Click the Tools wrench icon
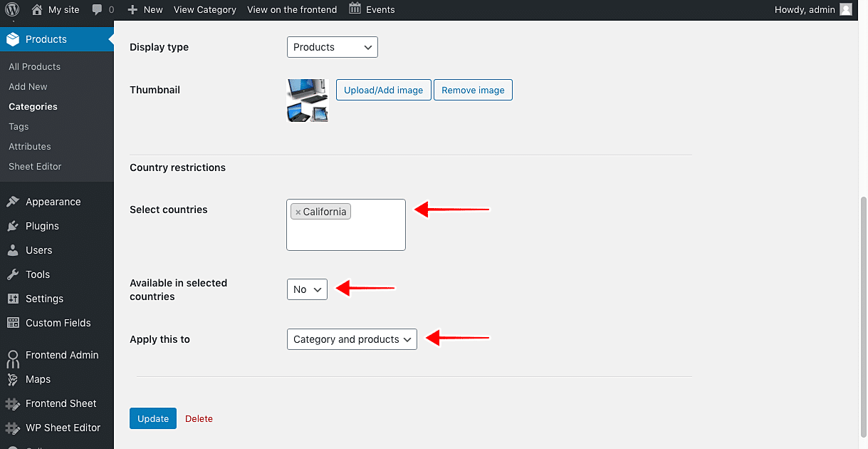This screenshot has width=868, height=449. pos(13,274)
